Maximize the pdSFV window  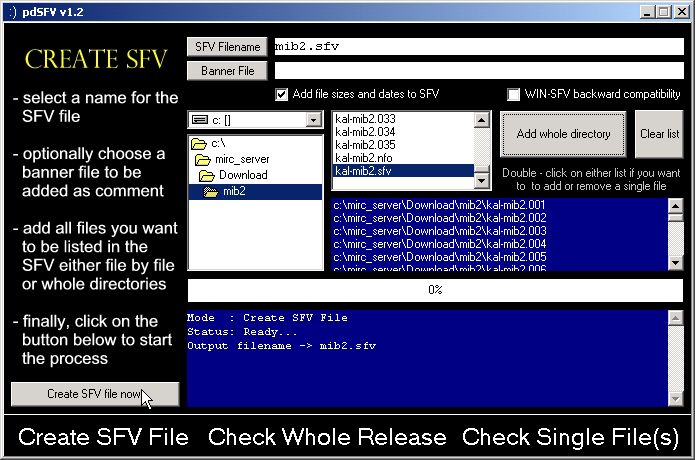click(x=664, y=12)
